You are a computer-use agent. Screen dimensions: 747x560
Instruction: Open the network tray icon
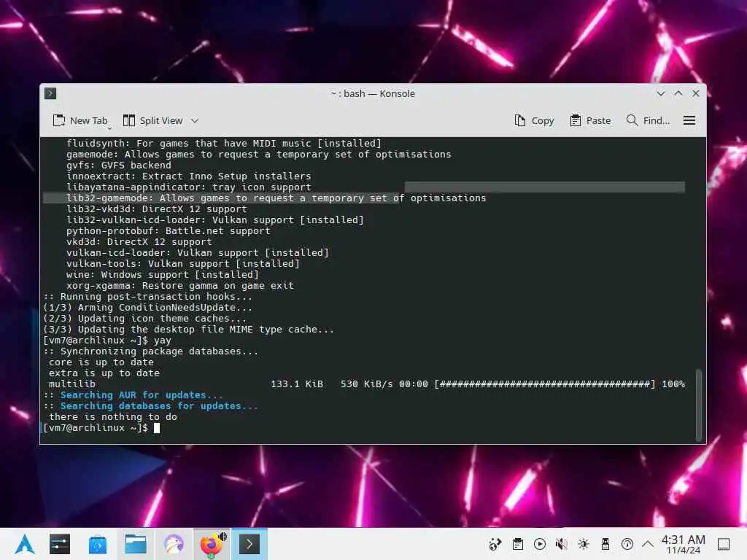(x=627, y=544)
